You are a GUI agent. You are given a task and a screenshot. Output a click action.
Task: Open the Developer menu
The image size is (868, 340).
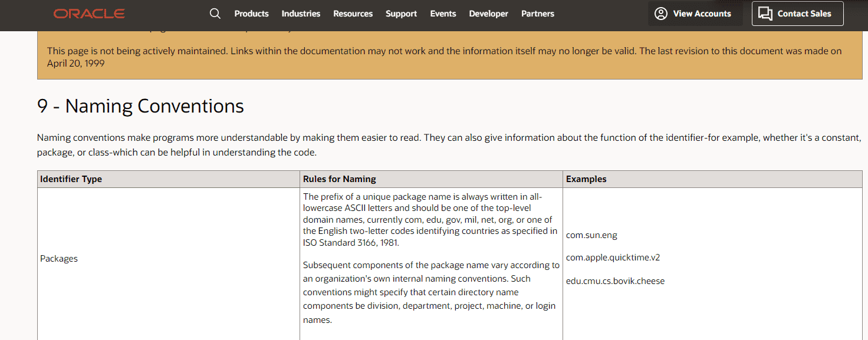pyautogui.click(x=488, y=14)
